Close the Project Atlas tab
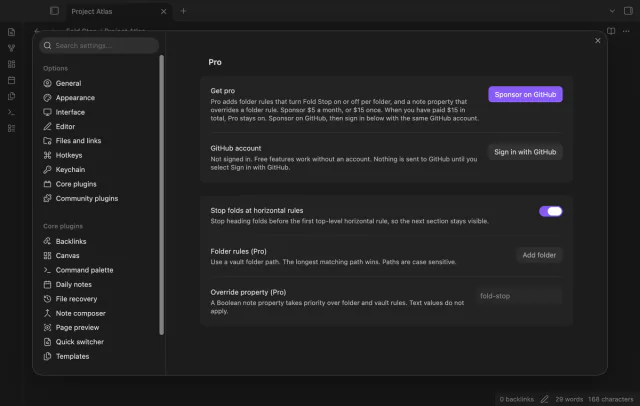640x406 pixels. click(x=163, y=11)
